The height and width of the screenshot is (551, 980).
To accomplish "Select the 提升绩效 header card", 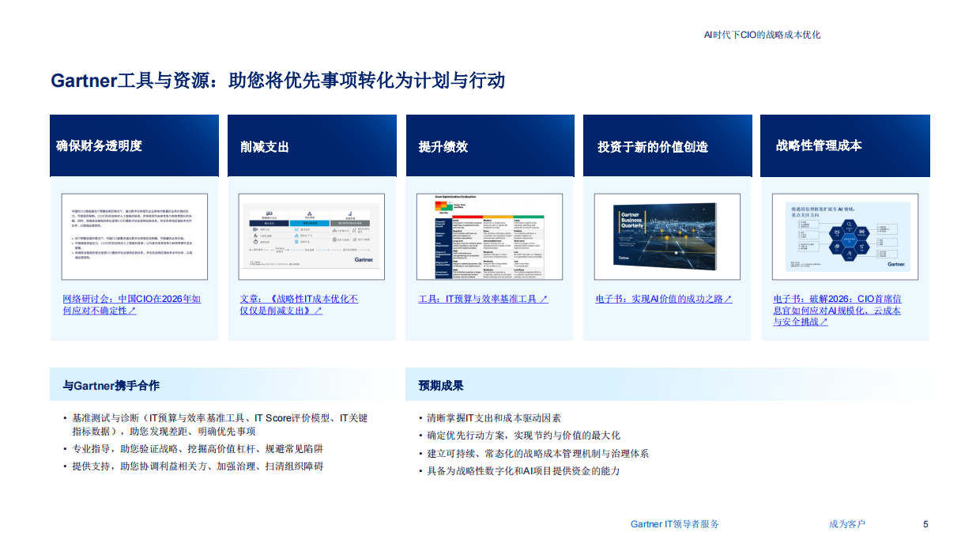I will (490, 145).
